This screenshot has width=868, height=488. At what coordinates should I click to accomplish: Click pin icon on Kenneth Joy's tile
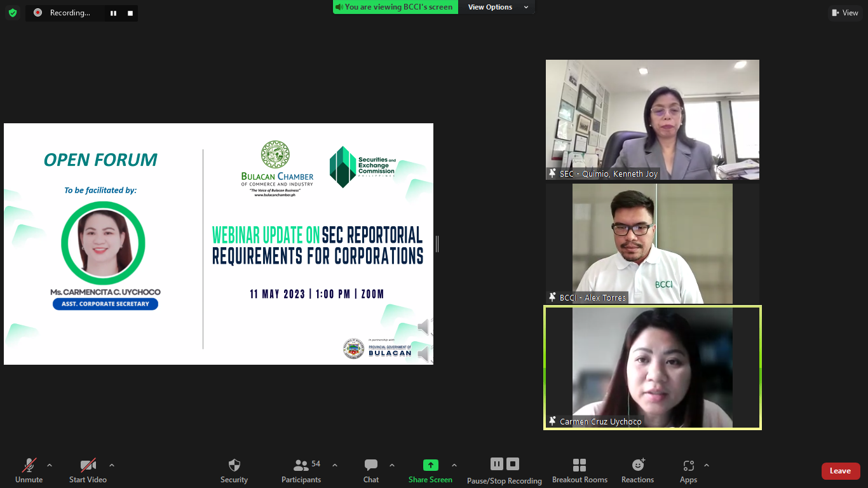[x=552, y=173]
